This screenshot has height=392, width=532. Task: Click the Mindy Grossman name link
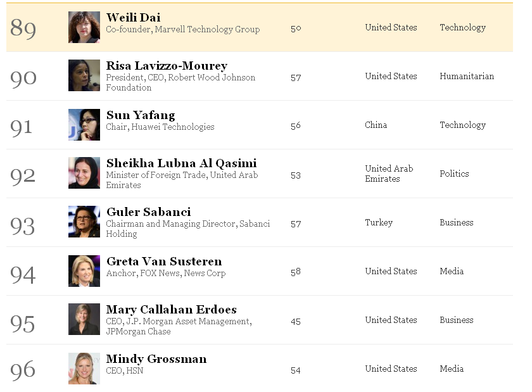156,358
